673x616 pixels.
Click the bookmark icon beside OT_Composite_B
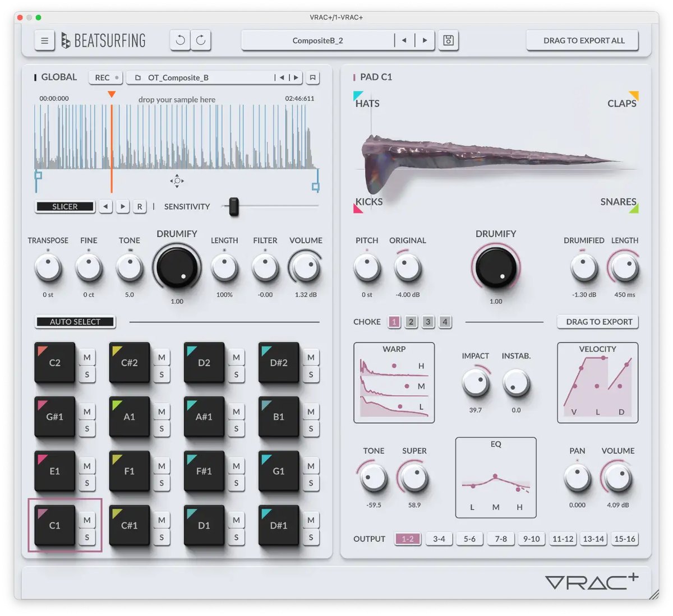(313, 77)
